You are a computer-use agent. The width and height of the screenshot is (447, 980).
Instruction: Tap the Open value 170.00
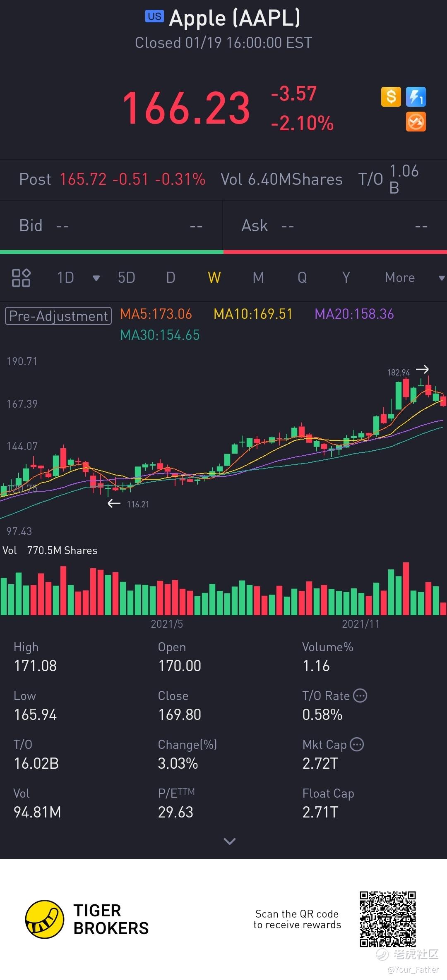(x=180, y=666)
